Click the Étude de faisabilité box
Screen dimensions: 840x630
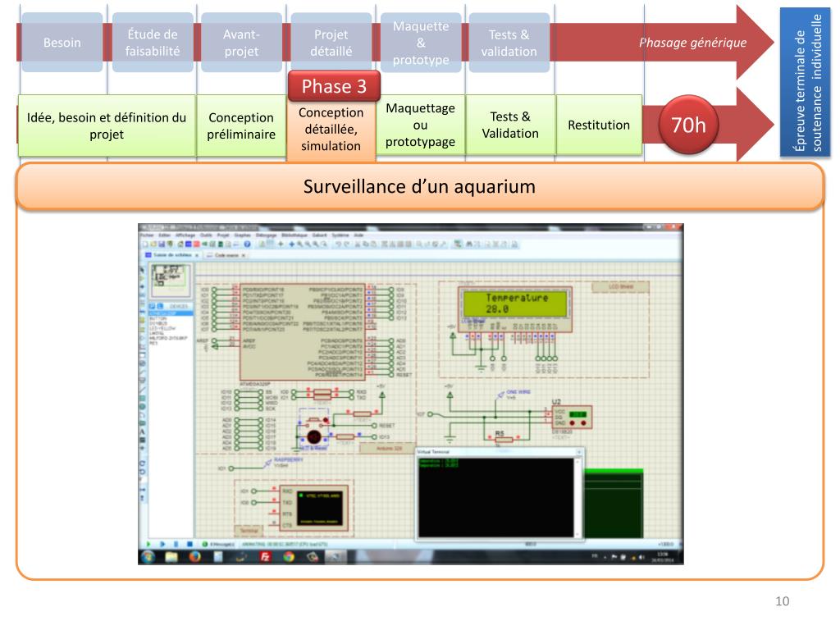point(153,43)
